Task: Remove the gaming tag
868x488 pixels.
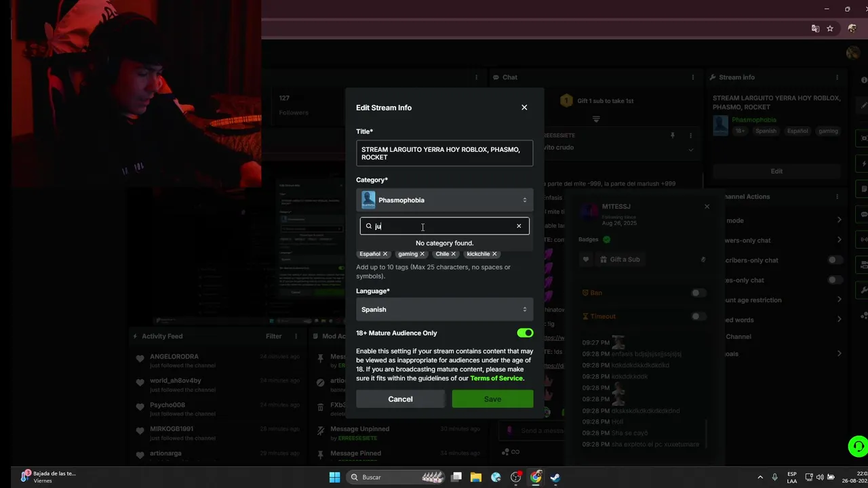Action: 422,253
